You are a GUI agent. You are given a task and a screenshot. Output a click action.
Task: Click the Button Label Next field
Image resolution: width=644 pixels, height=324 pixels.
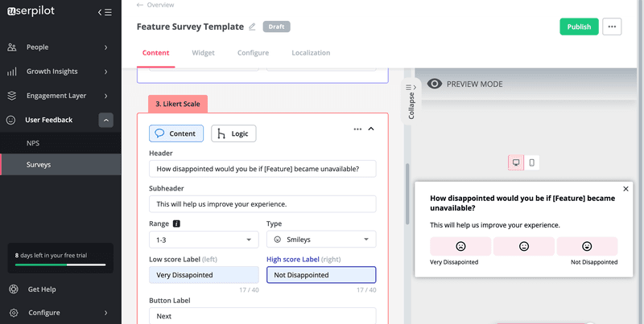coord(262,316)
